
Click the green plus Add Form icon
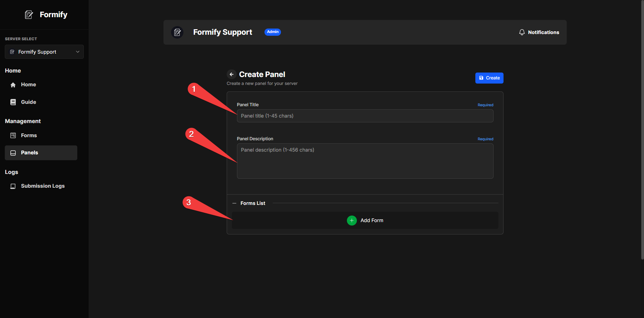pyautogui.click(x=352, y=220)
